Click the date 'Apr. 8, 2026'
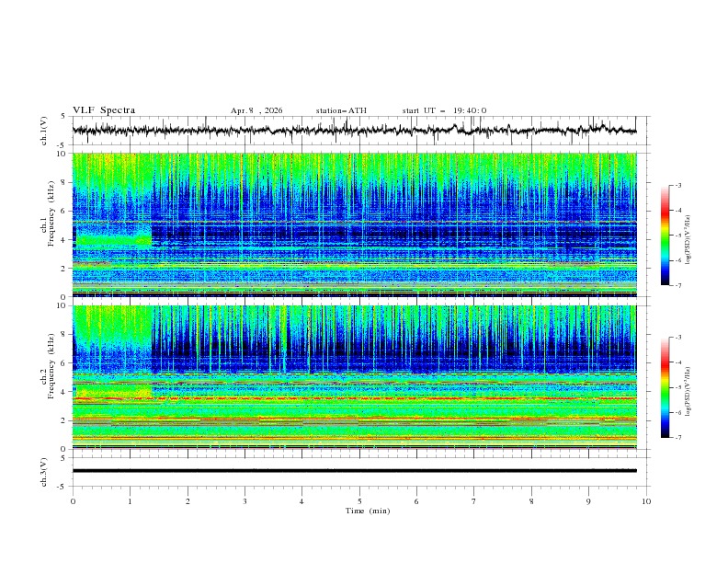This screenshot has width=728, height=563. 256,110
